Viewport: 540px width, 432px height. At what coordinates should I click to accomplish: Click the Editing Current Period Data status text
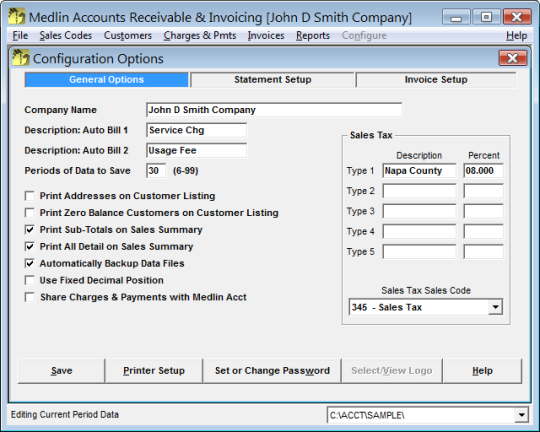65,414
